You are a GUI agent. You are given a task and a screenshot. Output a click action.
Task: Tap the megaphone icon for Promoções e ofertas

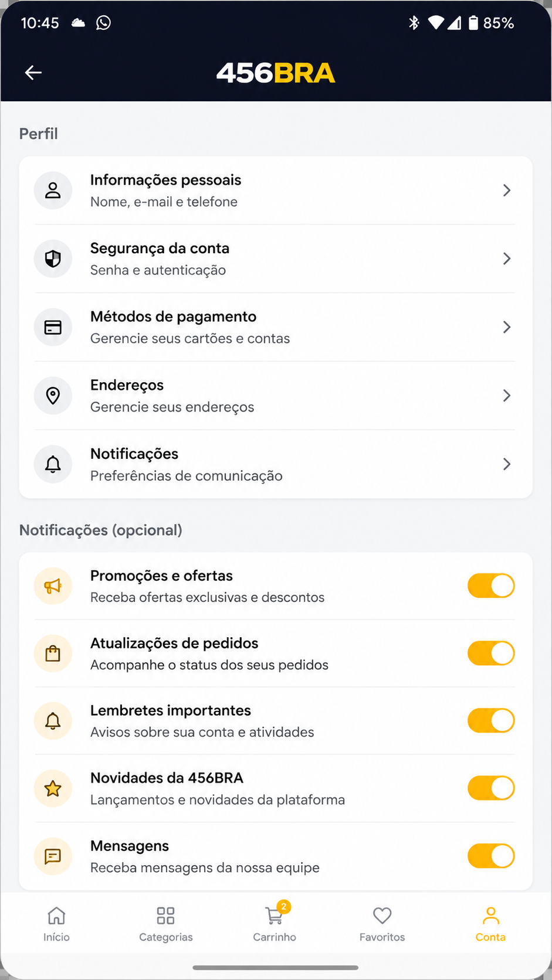click(x=53, y=586)
